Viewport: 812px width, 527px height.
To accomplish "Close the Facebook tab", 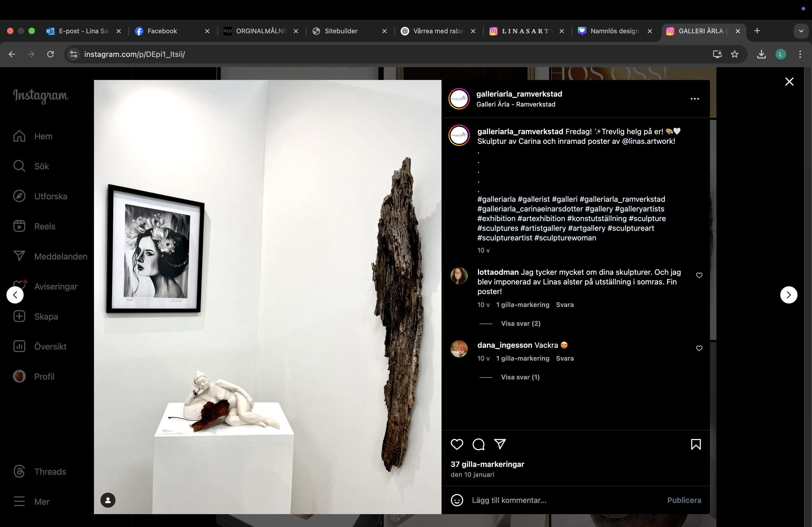I will (207, 31).
